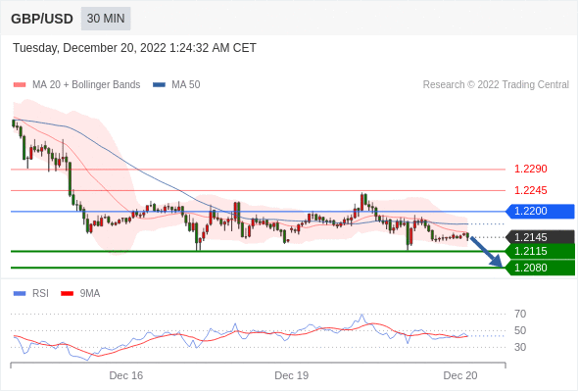Click the Dec 19 date axis label
Viewport: 578px width, 392px height.
coord(292,375)
